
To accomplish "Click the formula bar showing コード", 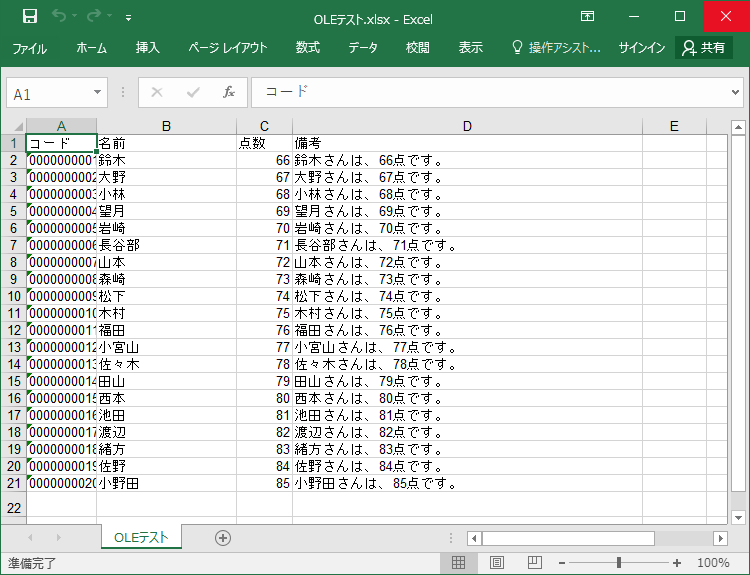I will [x=488, y=92].
